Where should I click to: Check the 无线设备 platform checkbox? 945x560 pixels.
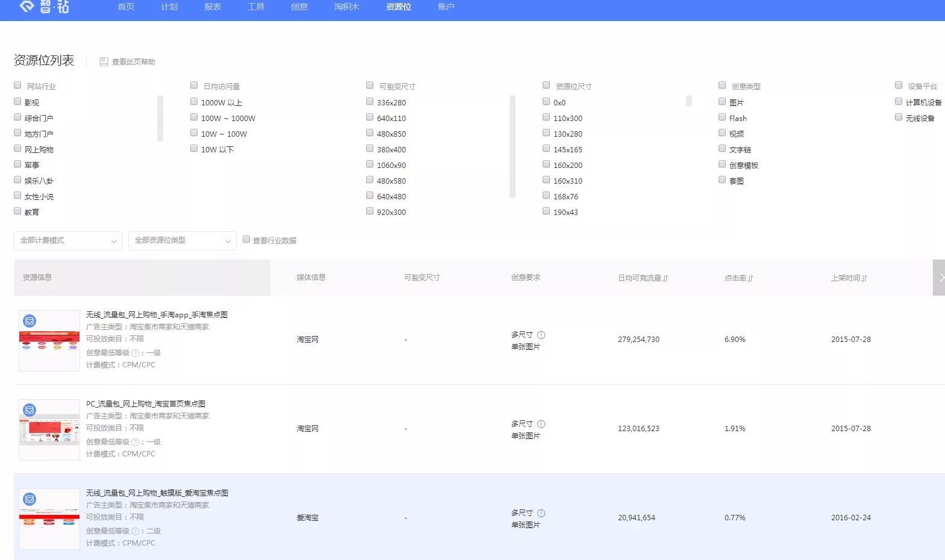coord(899,117)
